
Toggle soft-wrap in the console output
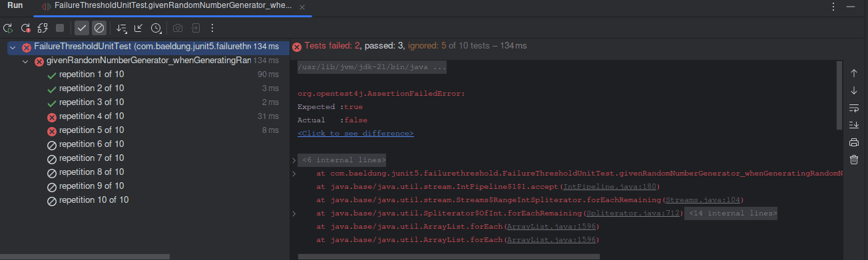point(854,108)
